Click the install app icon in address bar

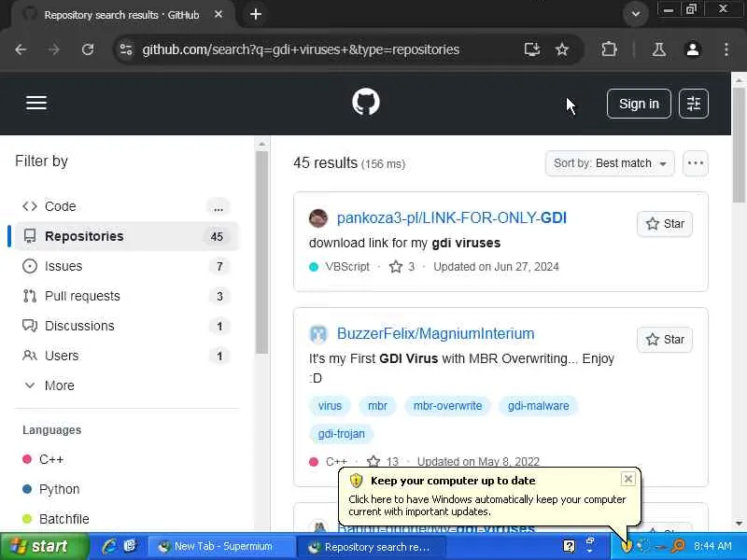(531, 49)
